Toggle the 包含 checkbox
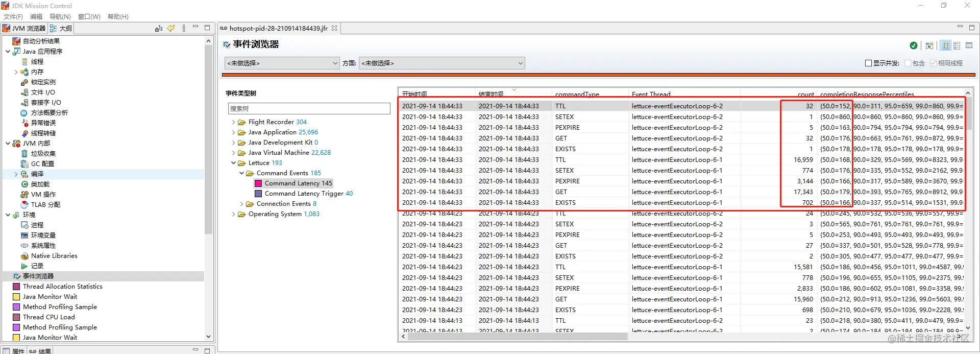This screenshot has width=980, height=354. (908, 63)
